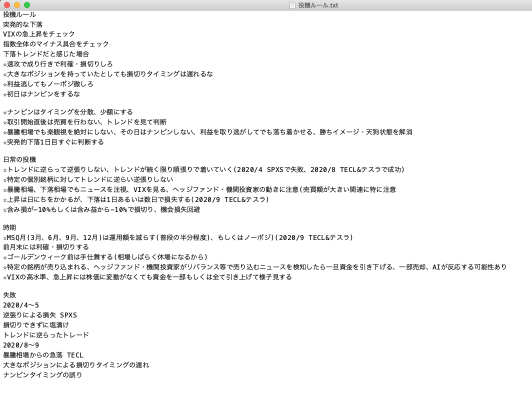This screenshot has height=396, width=532.
Task: Click the line 突発的下落1日目すぐに判断する
Action: click(53, 142)
